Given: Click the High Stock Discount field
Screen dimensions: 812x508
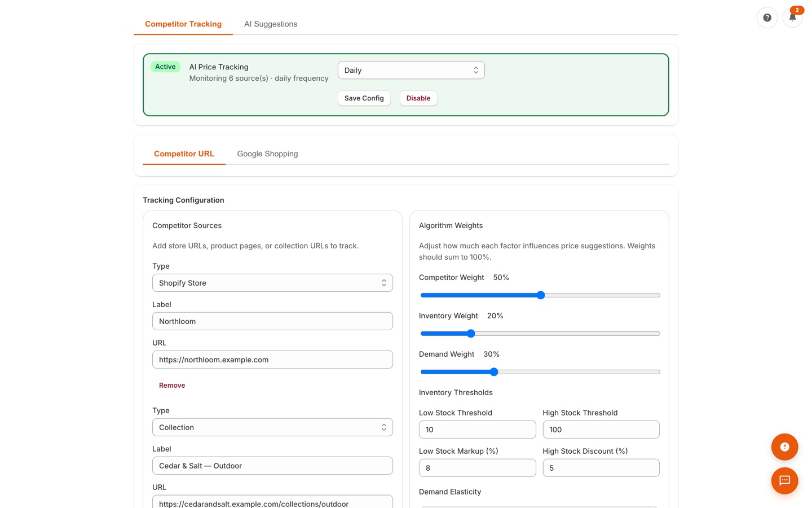Looking at the screenshot, I should pos(601,468).
